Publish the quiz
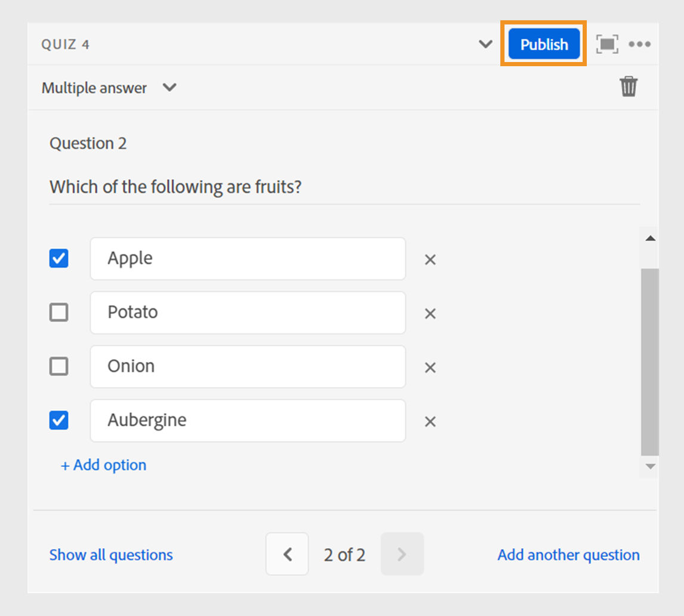Image resolution: width=684 pixels, height=616 pixels. (544, 44)
